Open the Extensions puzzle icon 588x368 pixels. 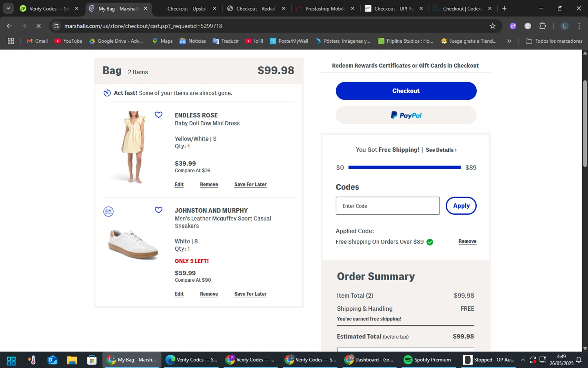click(x=543, y=26)
